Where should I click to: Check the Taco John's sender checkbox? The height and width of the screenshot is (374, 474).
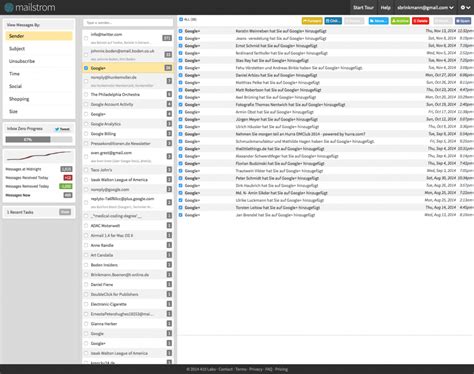click(86, 170)
